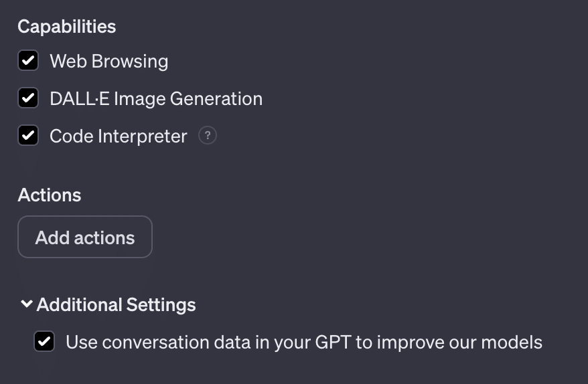Click the words 'Image Generation' in the label

(188, 99)
